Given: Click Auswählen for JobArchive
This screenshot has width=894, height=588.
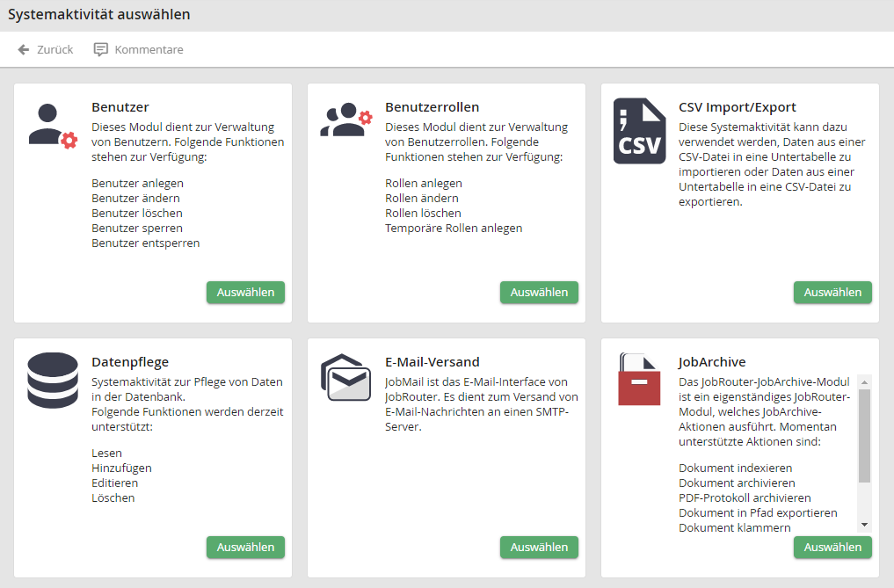Looking at the screenshot, I should (x=832, y=547).
